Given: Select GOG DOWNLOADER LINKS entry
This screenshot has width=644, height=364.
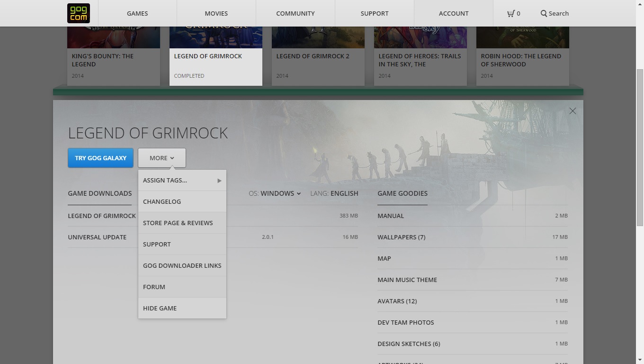Looking at the screenshot, I should coord(182,265).
